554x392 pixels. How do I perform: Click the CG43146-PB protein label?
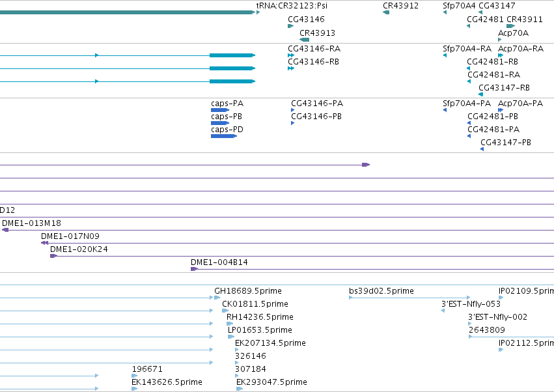click(x=316, y=117)
